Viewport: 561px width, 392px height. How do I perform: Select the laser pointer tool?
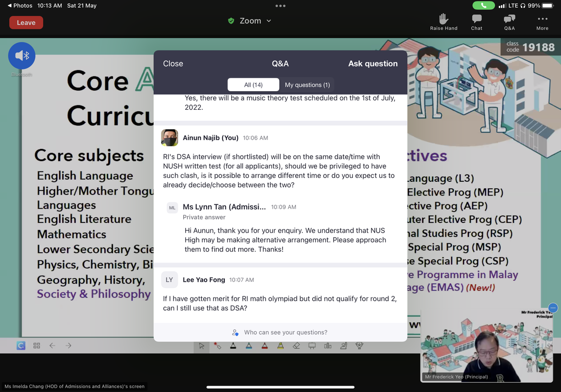[217, 345]
